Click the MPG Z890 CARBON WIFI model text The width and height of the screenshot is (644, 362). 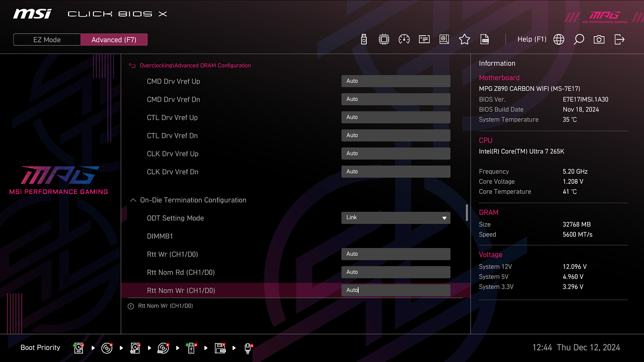tap(530, 88)
